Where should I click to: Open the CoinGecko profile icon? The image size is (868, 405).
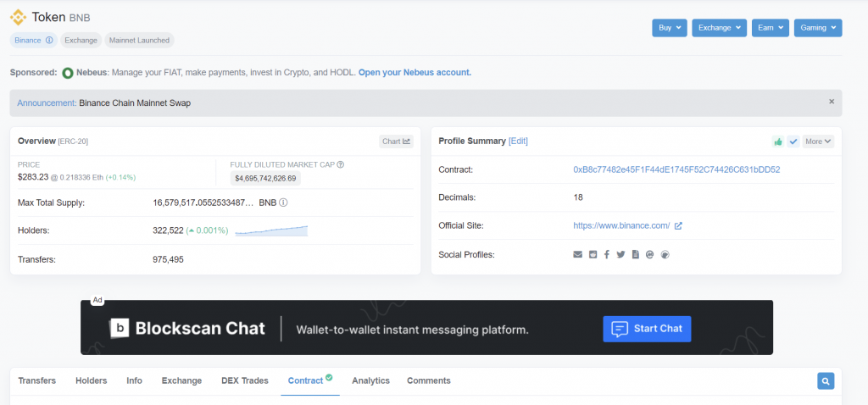665,254
